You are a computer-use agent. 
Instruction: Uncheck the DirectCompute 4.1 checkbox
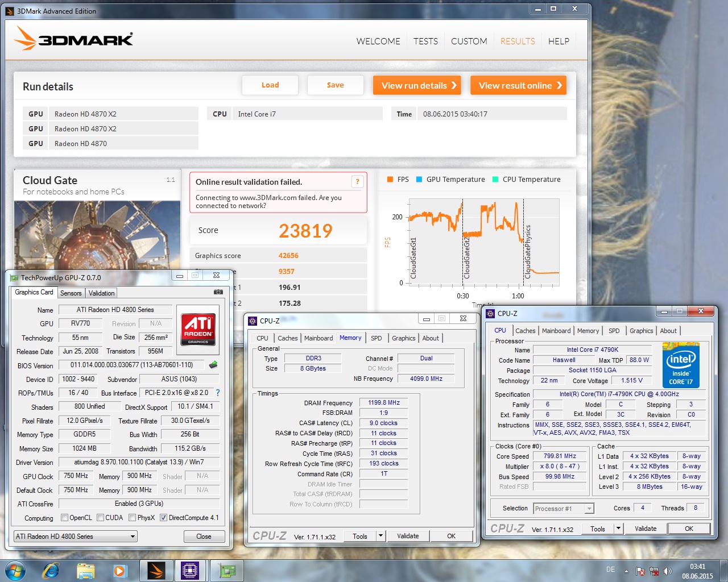point(163,518)
